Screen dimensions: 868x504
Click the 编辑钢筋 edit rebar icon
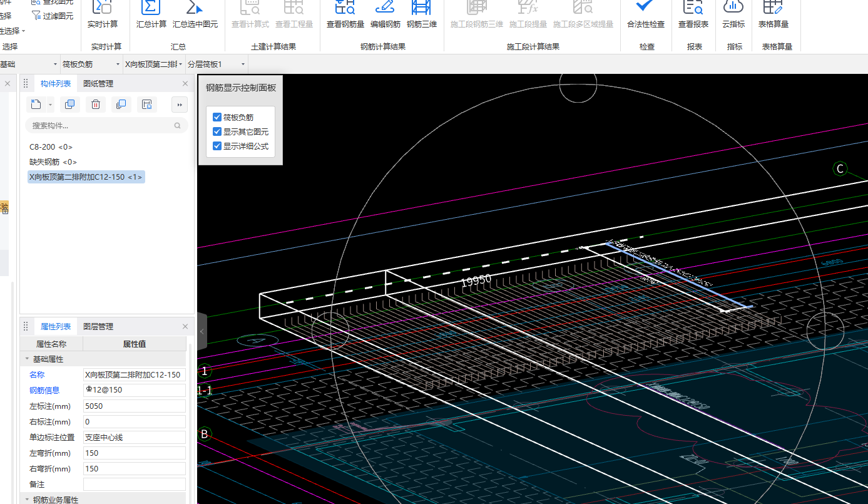tap(385, 8)
